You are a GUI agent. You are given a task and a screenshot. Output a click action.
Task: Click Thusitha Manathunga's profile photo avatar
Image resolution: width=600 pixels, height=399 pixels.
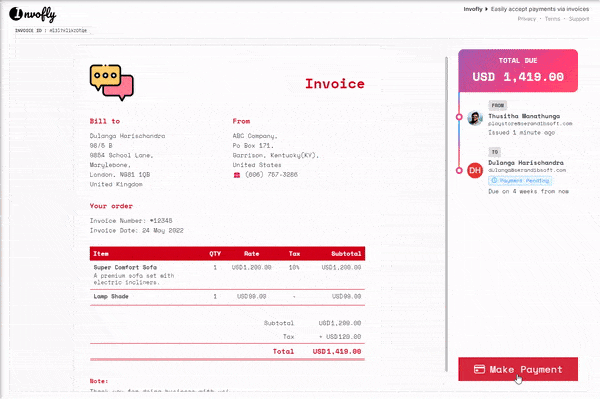pyautogui.click(x=475, y=118)
